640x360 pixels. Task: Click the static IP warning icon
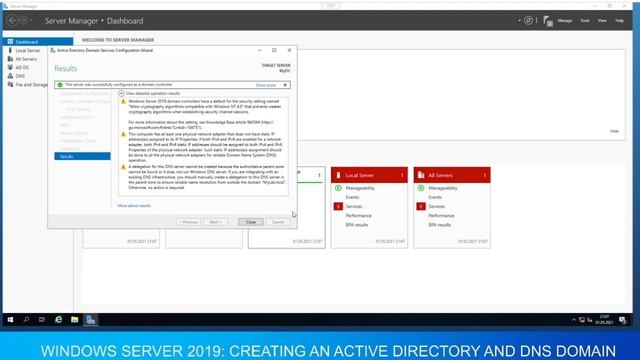(123, 134)
